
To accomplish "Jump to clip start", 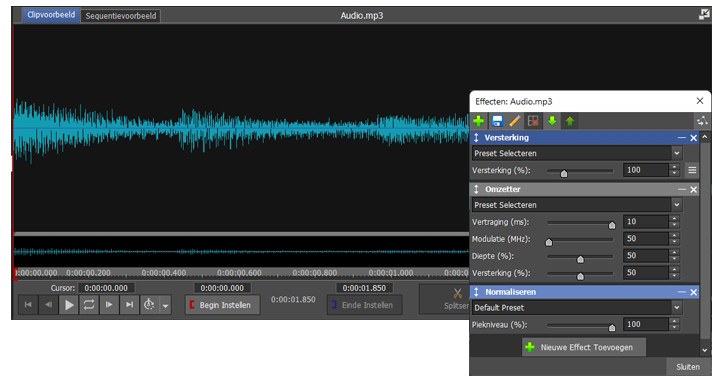I will 28,305.
